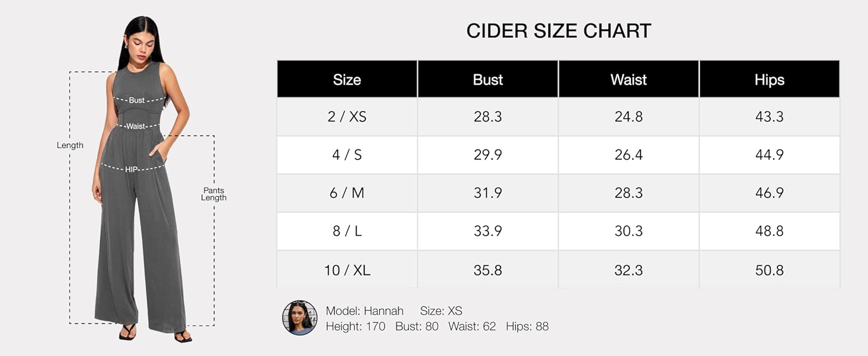The width and height of the screenshot is (868, 356).
Task: Click the Pants Length label on diagram
Action: [213, 194]
